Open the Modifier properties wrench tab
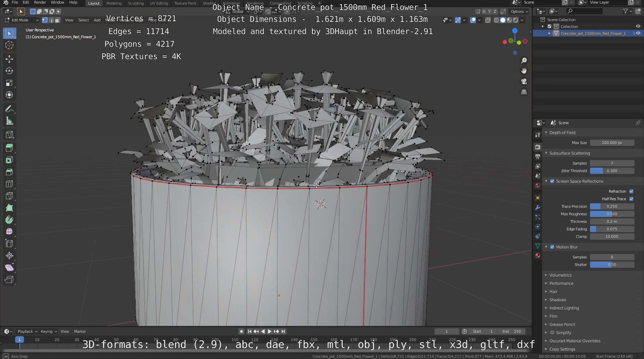 click(538, 208)
